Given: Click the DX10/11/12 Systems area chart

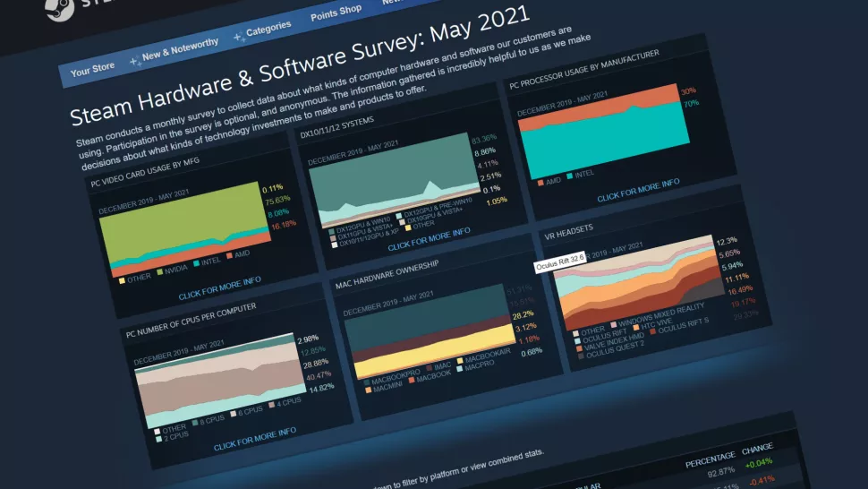Looking at the screenshot, I should pyautogui.click(x=394, y=180).
